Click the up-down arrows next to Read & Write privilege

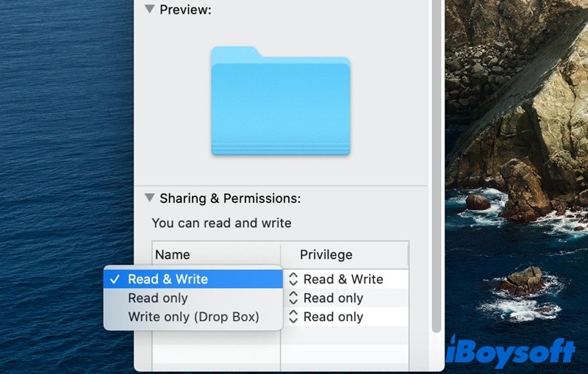point(293,279)
